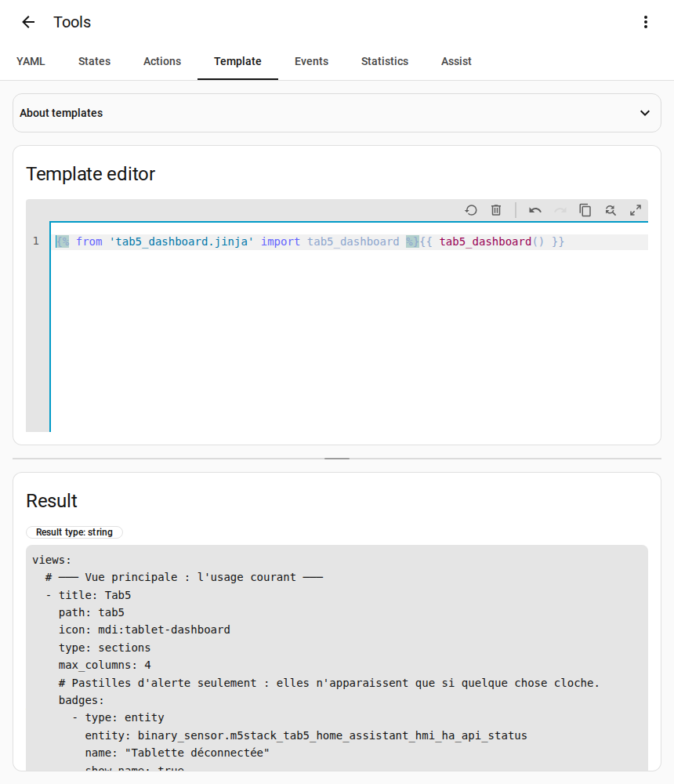Click the 'Template editor' heading
The image size is (674, 784).
(90, 174)
